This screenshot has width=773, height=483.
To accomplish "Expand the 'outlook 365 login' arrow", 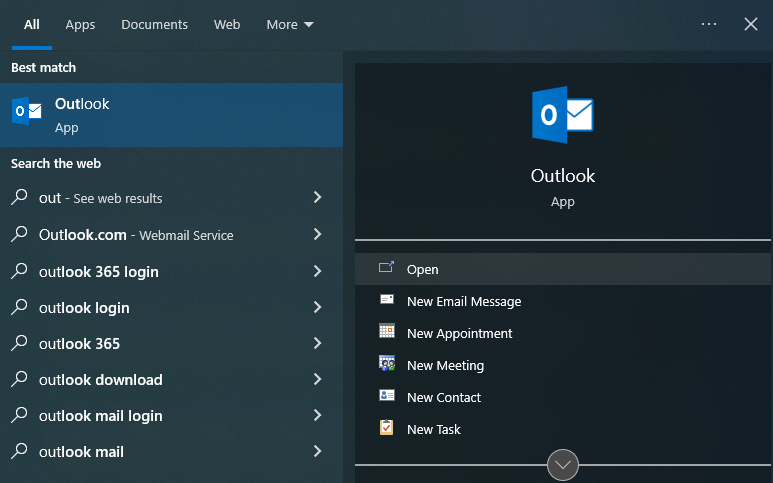I will pyautogui.click(x=317, y=271).
